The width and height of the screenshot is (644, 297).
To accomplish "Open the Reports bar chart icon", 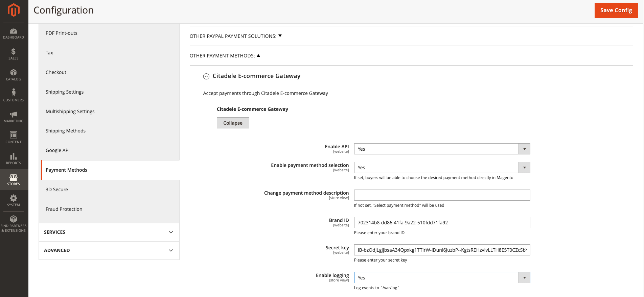I will [14, 158].
